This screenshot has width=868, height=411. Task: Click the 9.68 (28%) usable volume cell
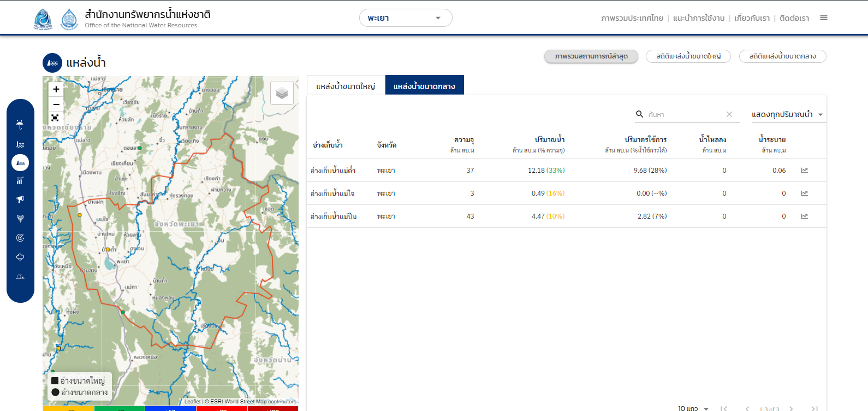click(650, 171)
